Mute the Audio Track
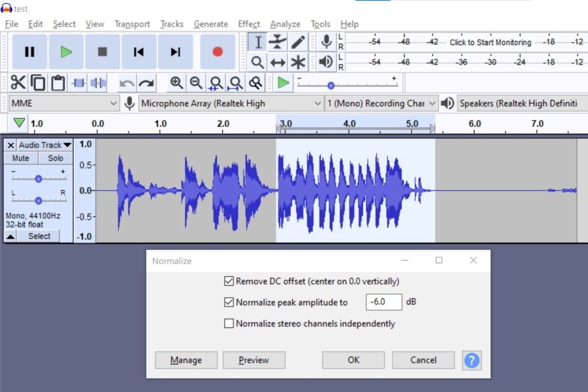 point(21,158)
